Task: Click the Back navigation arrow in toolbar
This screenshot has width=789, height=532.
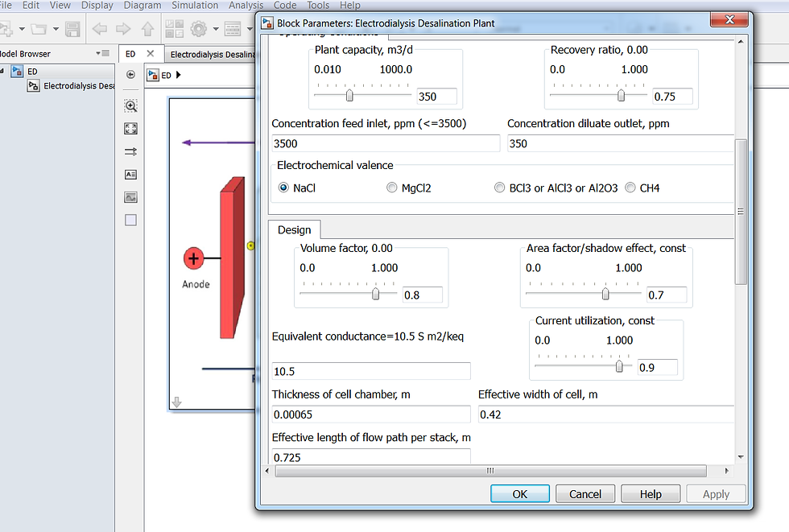Action: click(100, 29)
